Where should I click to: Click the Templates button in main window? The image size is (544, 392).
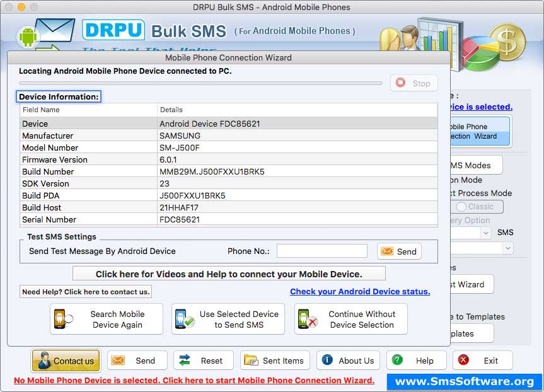point(472,333)
